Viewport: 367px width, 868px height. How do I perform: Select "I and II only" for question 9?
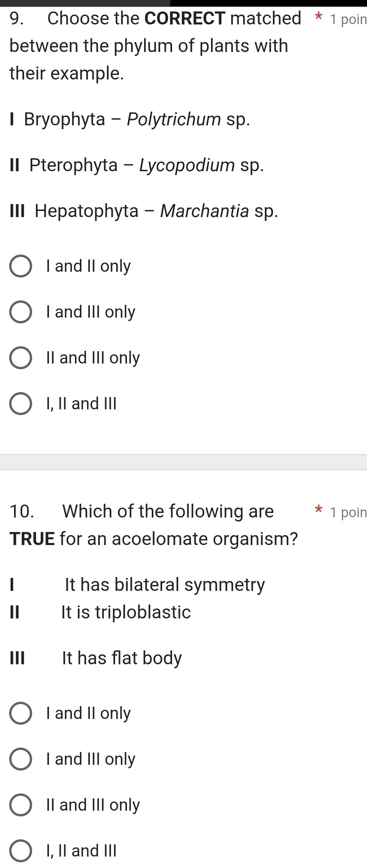(x=22, y=267)
